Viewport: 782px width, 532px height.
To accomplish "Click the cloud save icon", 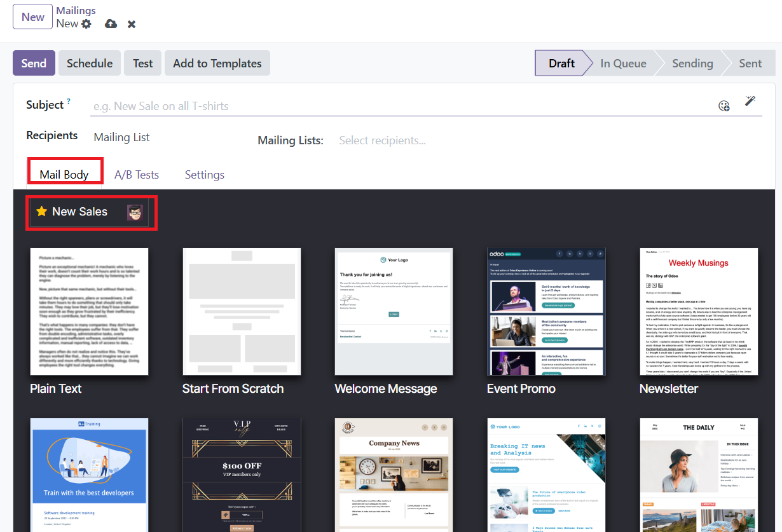I will 111,24.
